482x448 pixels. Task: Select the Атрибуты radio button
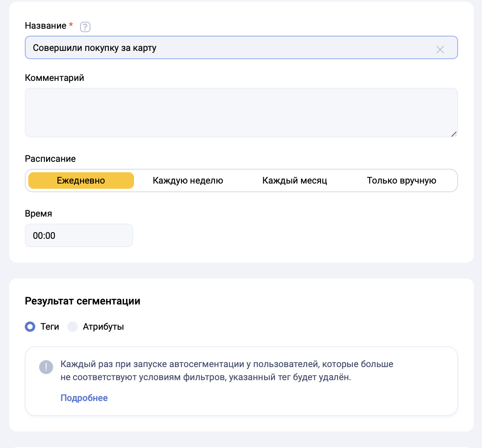(73, 327)
